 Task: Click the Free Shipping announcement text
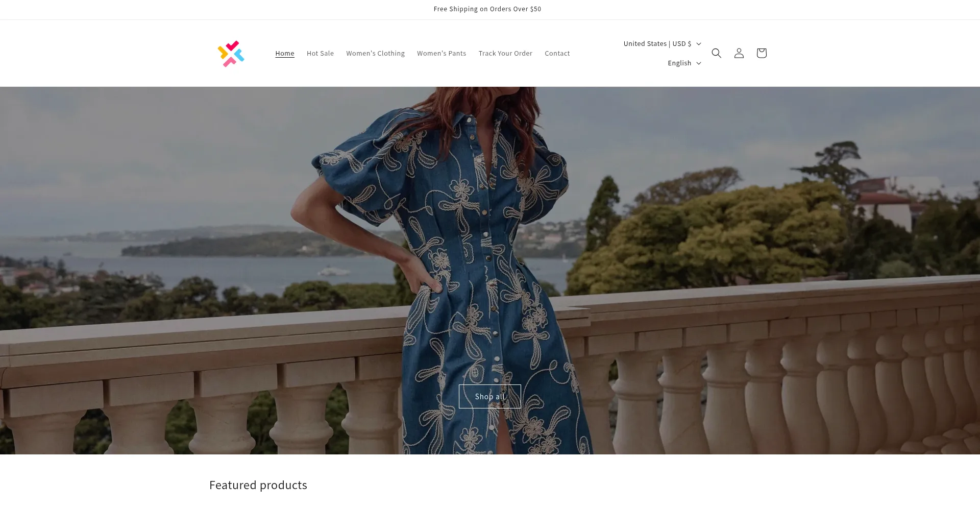pyautogui.click(x=487, y=9)
